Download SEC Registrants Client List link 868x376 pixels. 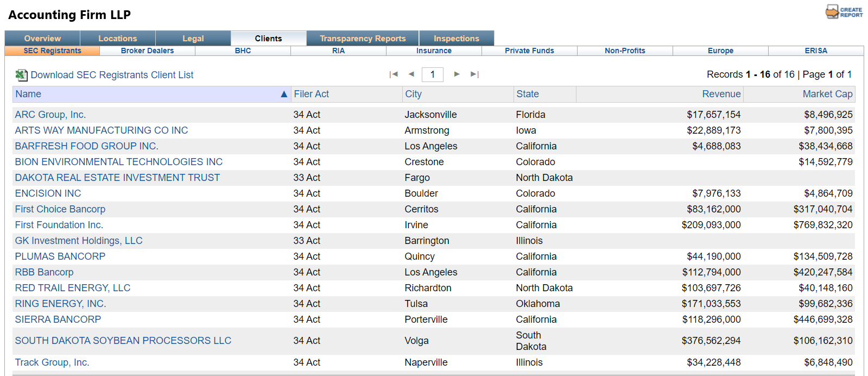click(112, 75)
